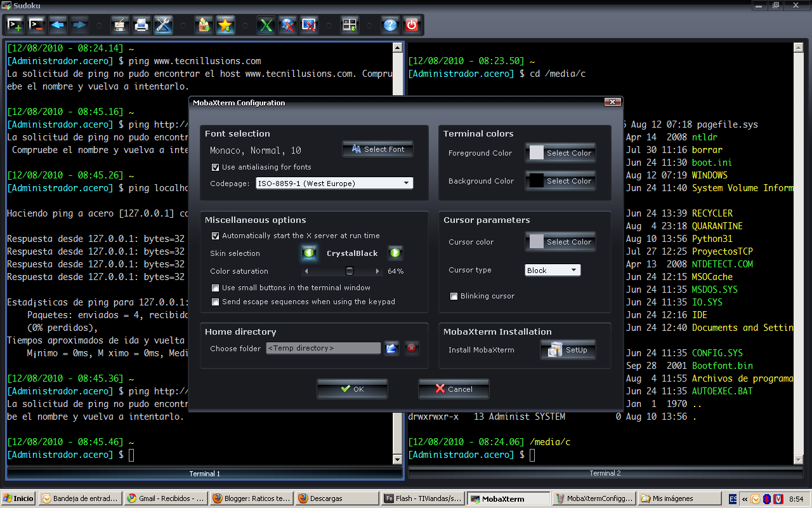Start the X server with the green X icon
Image resolution: width=812 pixels, height=508 pixels.
pyautogui.click(x=266, y=25)
